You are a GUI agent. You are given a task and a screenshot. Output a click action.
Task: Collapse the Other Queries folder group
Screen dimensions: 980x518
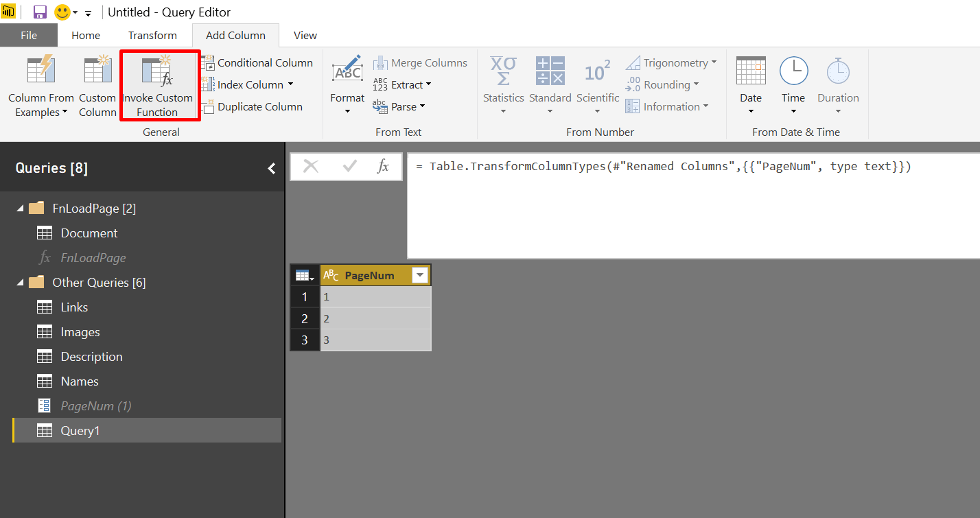coord(19,283)
